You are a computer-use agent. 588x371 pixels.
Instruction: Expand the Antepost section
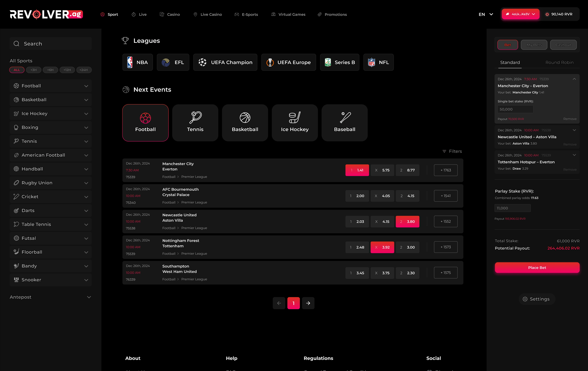pyautogui.click(x=51, y=297)
